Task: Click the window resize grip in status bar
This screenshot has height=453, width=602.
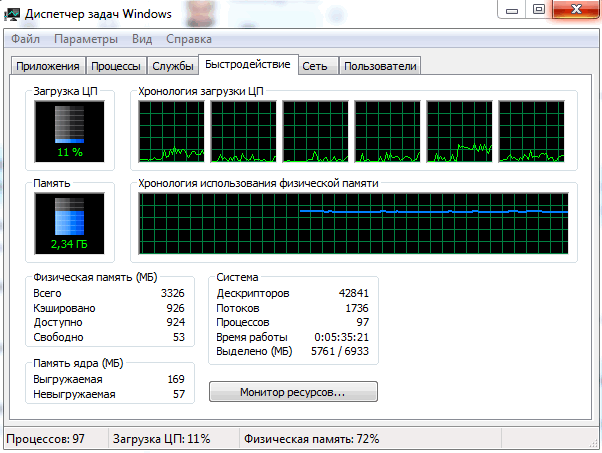Action: pos(594,444)
